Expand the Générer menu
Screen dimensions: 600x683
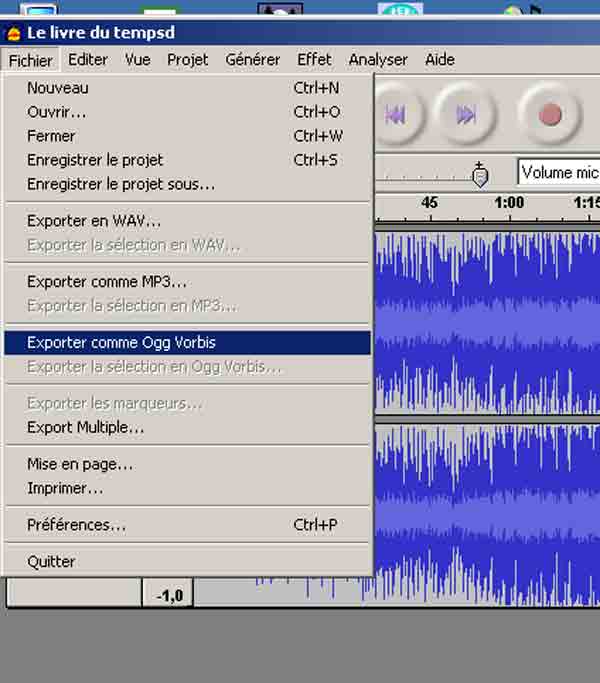coord(252,60)
